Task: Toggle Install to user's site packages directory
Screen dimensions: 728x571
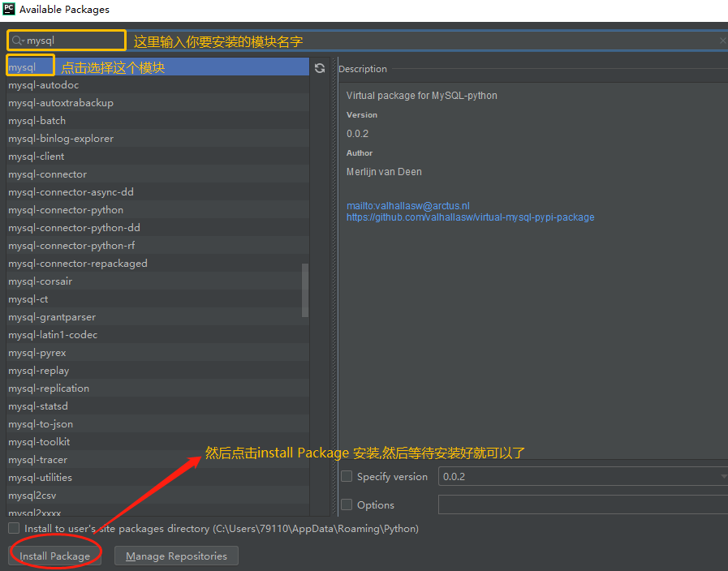Action: 14,528
